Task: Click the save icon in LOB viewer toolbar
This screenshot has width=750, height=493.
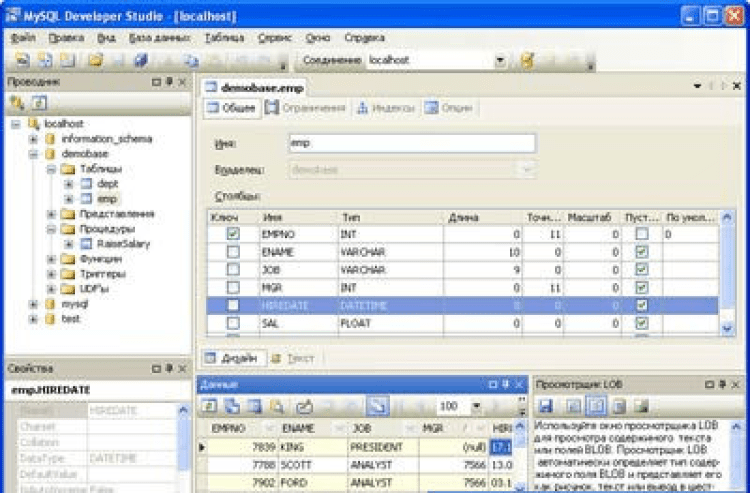Action: (x=547, y=406)
